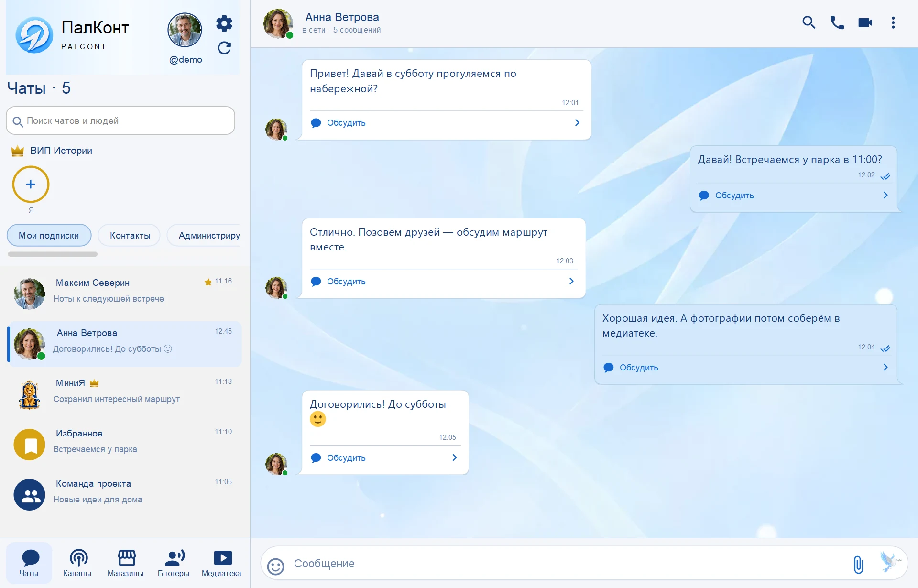This screenshot has width=918, height=588.
Task: Add a new VIP story
Action: coord(31,184)
